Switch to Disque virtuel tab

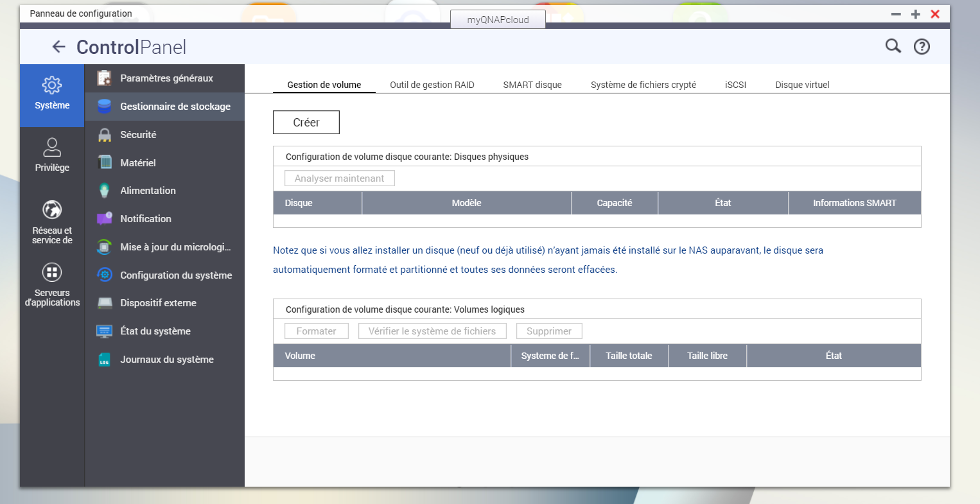tap(802, 85)
